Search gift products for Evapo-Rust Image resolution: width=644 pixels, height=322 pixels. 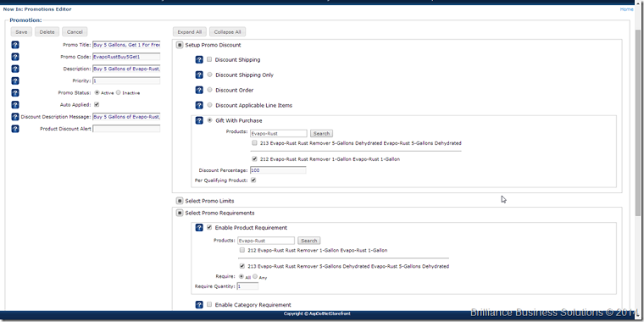(x=321, y=134)
